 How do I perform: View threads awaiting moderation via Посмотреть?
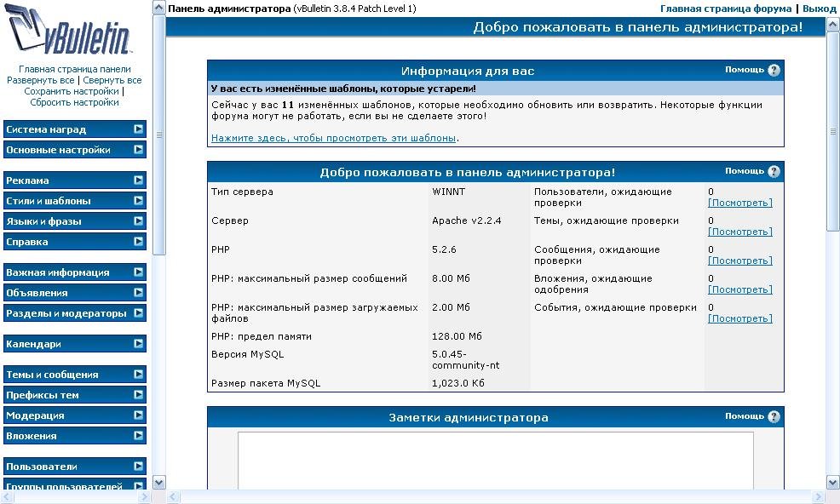point(740,232)
